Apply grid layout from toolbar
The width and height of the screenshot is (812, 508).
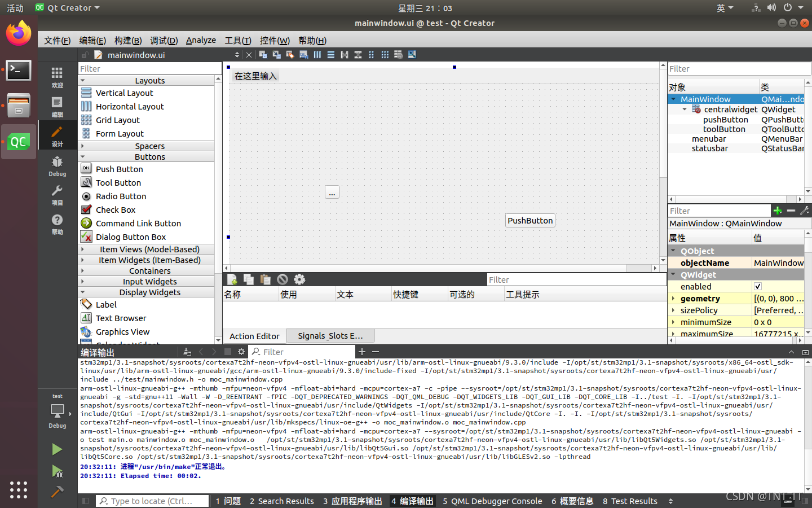point(385,55)
